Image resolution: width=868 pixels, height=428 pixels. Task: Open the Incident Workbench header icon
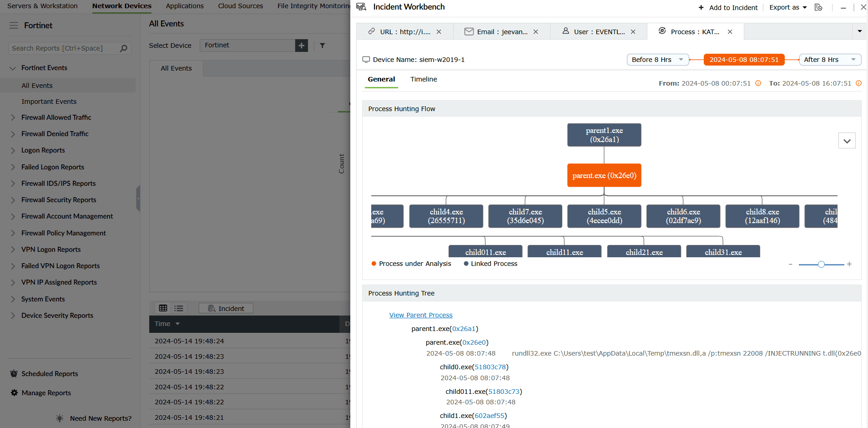coord(361,7)
